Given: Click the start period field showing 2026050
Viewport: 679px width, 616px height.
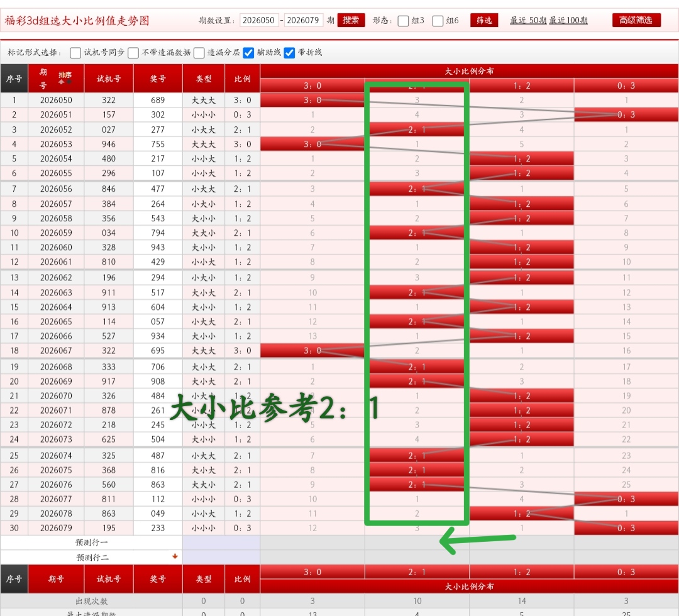Looking at the screenshot, I should 259,19.
